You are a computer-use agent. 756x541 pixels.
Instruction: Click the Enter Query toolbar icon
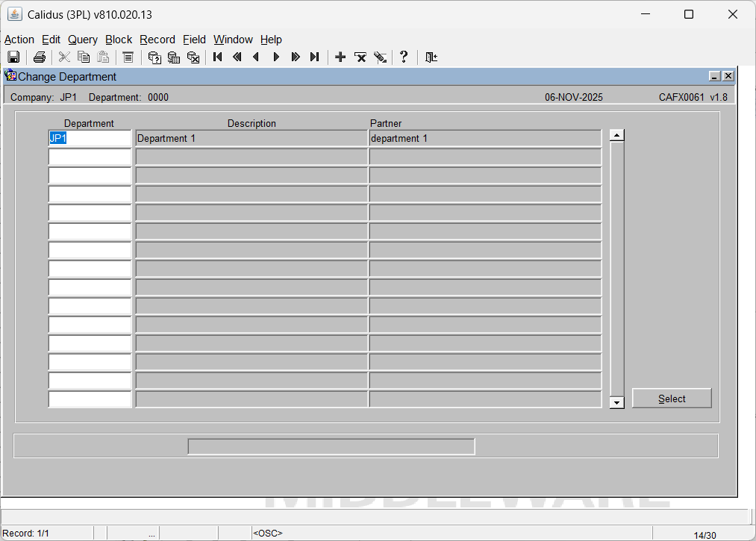(x=154, y=57)
